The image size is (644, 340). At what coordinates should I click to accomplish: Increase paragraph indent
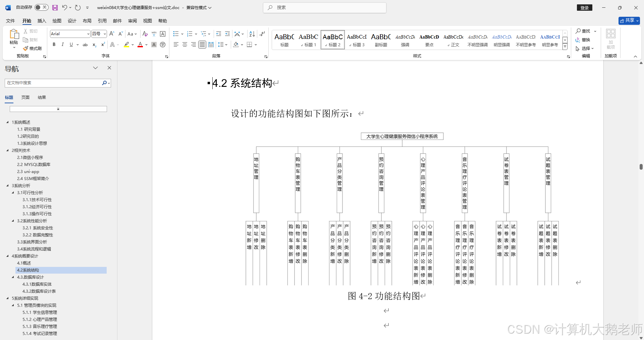pos(227,34)
